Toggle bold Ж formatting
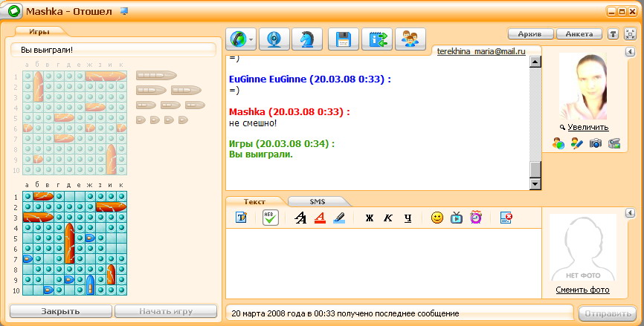 tap(370, 218)
